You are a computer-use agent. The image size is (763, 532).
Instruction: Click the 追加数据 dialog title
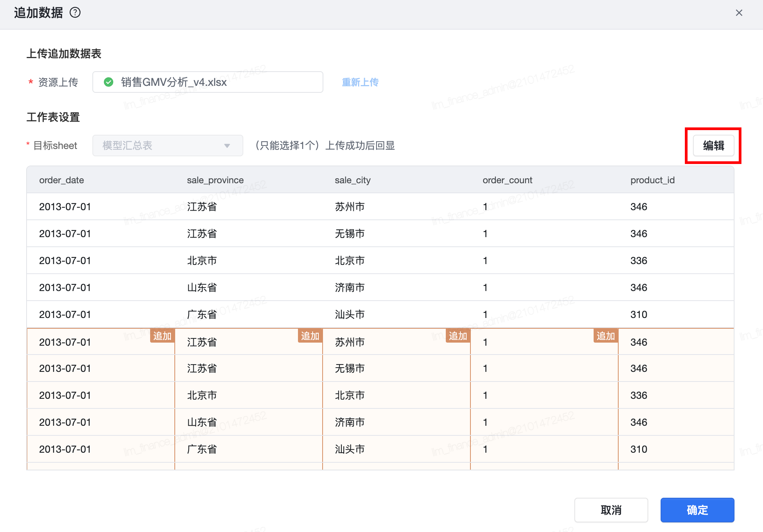pos(38,13)
